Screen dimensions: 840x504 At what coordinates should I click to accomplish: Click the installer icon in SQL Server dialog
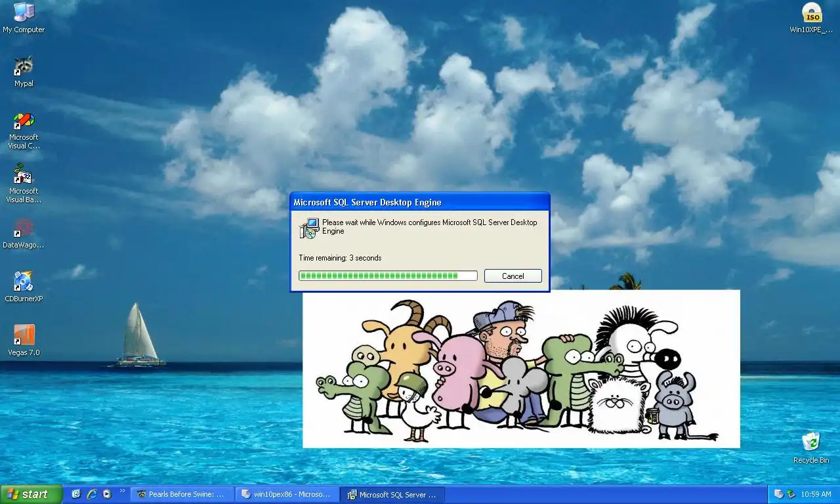point(309,228)
